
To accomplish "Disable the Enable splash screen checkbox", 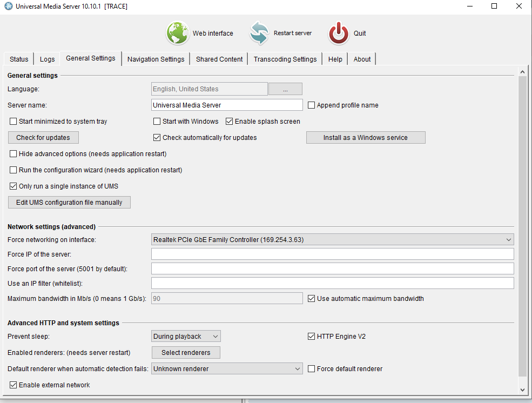I will 230,122.
